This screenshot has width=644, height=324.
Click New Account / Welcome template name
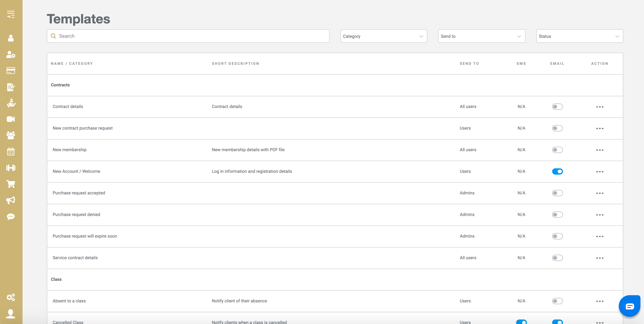(76, 171)
